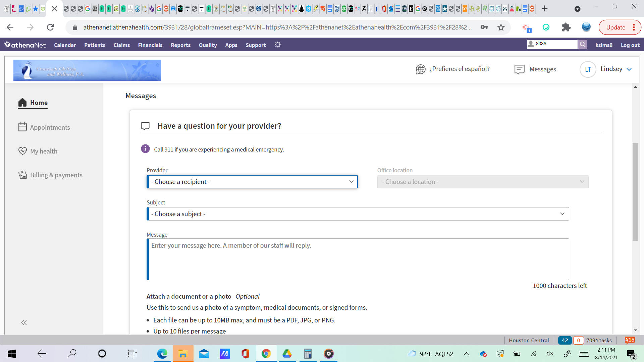This screenshot has height=362, width=644.
Task: Click the Billing & payments sidebar icon
Action: 22,175
